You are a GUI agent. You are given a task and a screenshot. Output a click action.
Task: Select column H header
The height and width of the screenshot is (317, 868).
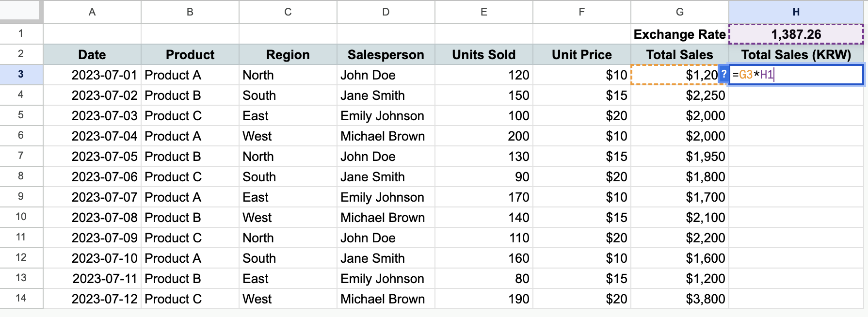click(796, 12)
